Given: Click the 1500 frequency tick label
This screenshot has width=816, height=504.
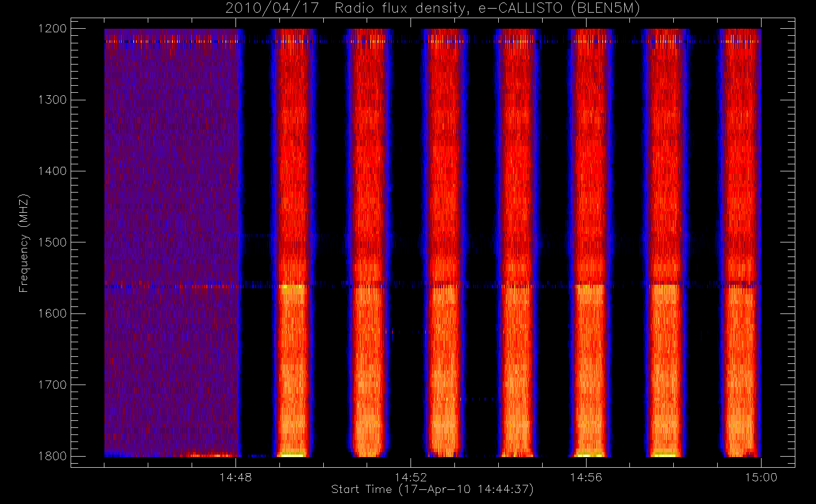Looking at the screenshot, I should [52, 242].
